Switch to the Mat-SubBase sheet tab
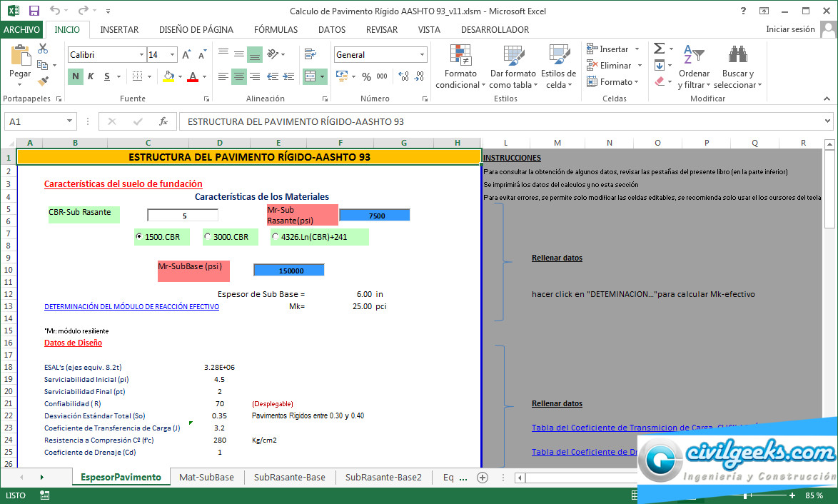This screenshot has width=838, height=504. [x=206, y=477]
